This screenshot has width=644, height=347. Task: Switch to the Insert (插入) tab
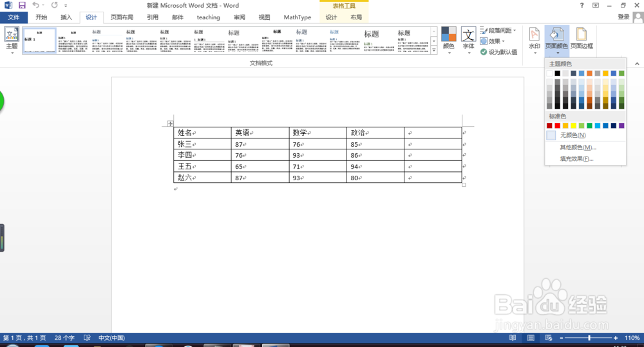coord(66,17)
